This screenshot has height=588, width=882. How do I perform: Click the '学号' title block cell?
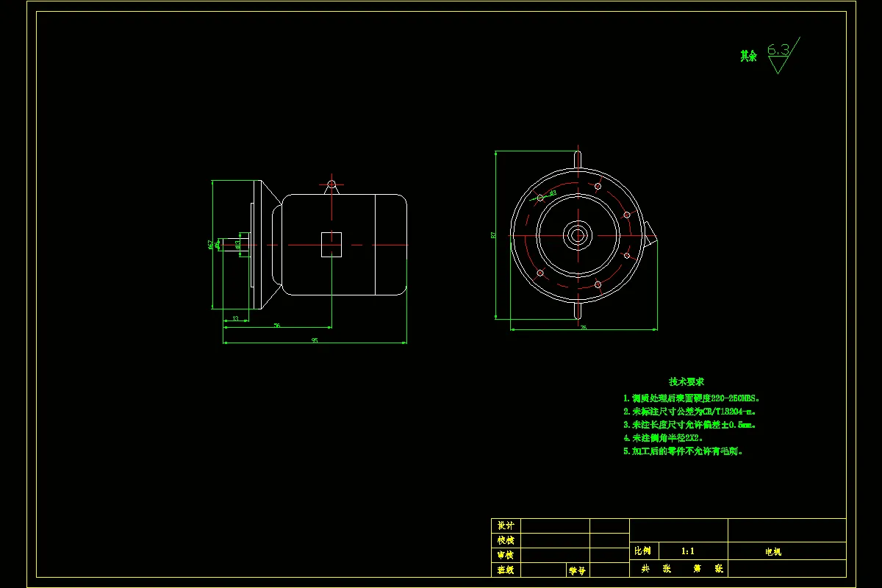(576, 570)
